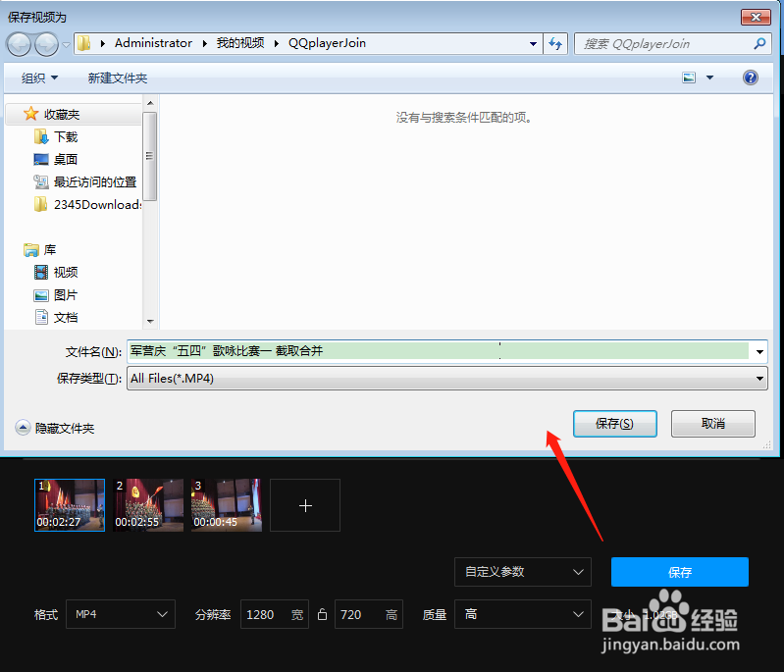Open the 自定义参数 preset dropdown
This screenshot has height=672, width=784.
click(x=522, y=572)
